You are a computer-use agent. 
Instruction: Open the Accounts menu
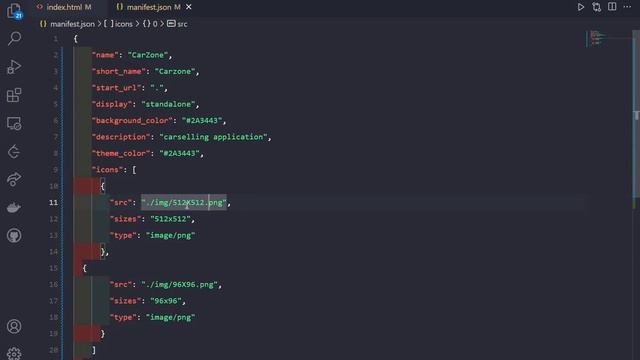(14, 326)
